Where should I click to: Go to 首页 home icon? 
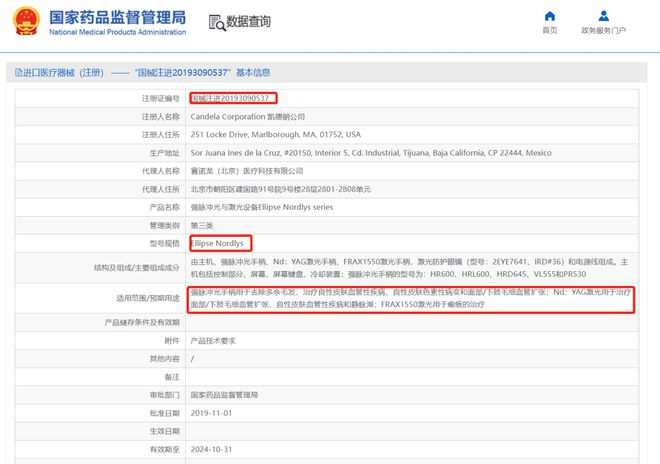550,16
